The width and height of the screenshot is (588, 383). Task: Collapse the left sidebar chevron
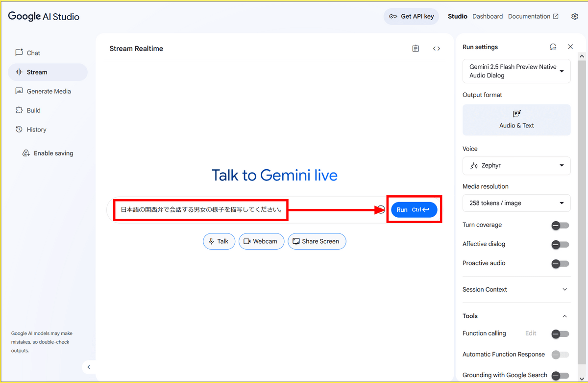pyautogui.click(x=89, y=367)
